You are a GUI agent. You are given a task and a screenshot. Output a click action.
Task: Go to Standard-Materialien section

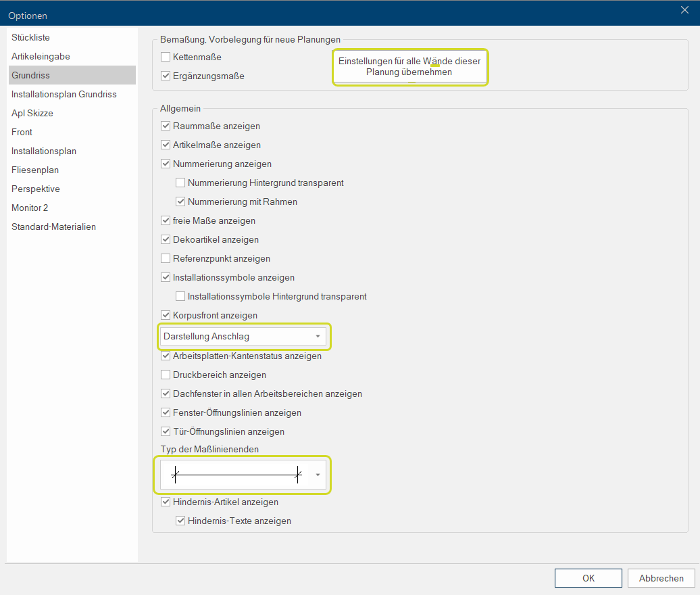(53, 227)
